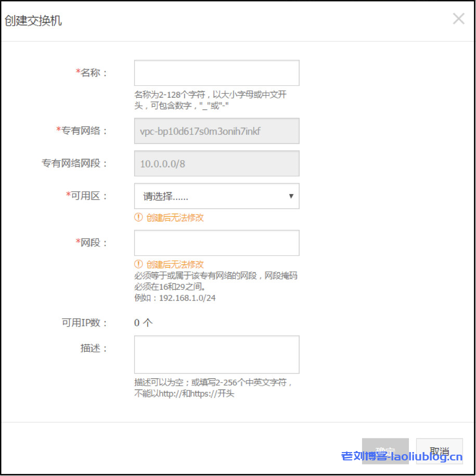Click the arrow of the 可用区 dropdown

[x=291, y=196]
